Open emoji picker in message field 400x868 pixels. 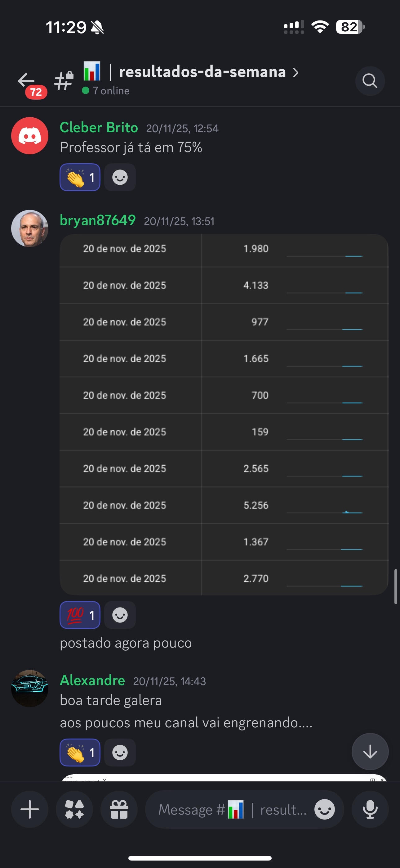[x=324, y=809]
